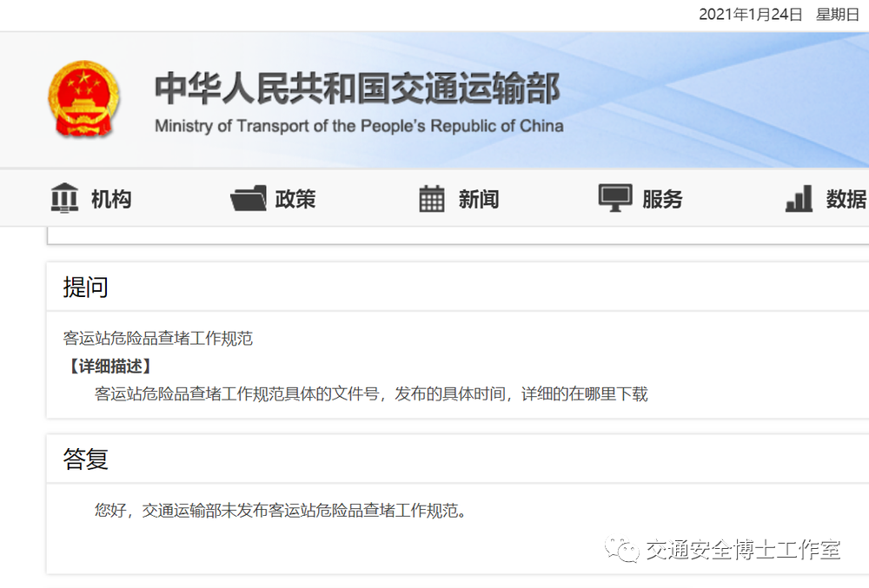Click the national emblem logo
This screenshot has height=588, width=869.
click(x=81, y=98)
